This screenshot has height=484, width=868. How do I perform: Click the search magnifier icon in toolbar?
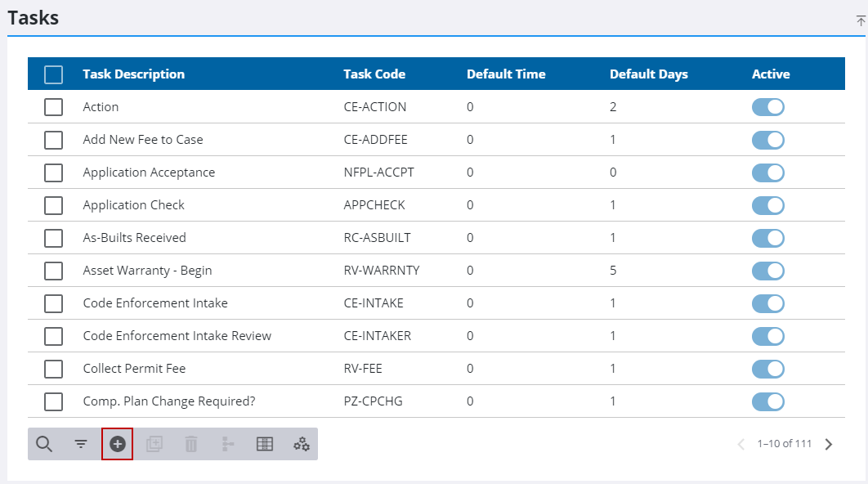[x=44, y=444]
